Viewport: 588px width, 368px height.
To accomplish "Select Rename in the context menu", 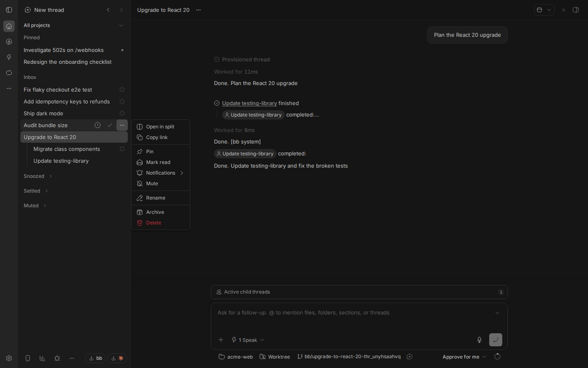I will tap(161, 198).
